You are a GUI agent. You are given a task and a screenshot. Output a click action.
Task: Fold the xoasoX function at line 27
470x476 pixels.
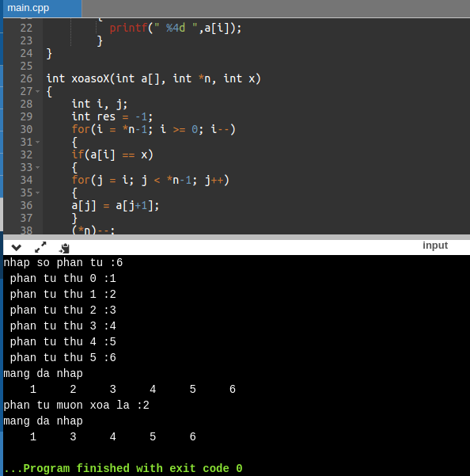coord(38,91)
